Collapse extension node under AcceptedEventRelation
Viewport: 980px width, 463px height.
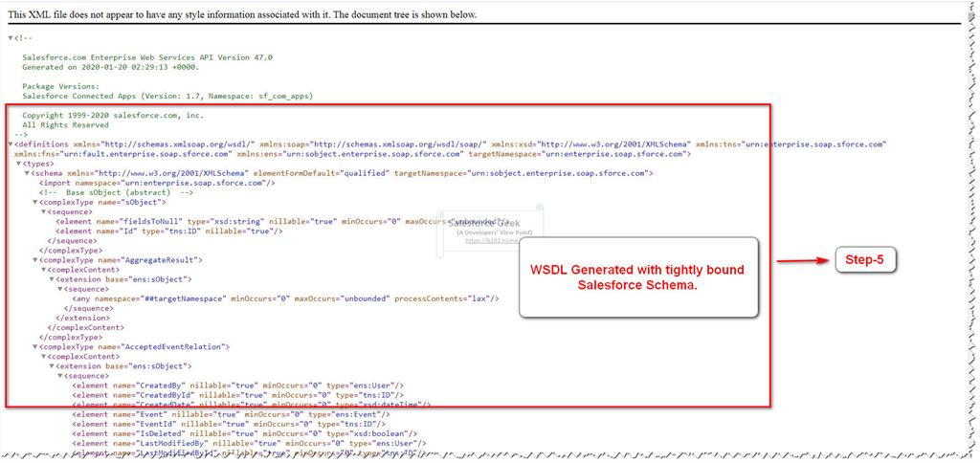click(52, 366)
